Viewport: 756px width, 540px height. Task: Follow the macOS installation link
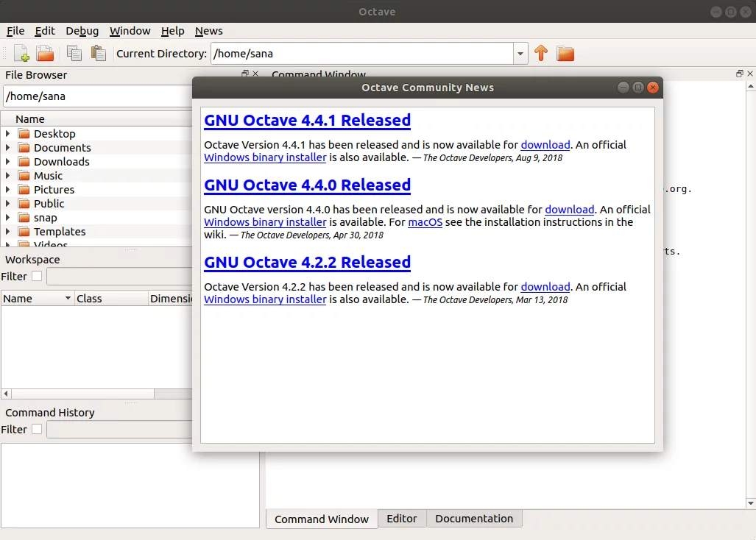pyautogui.click(x=425, y=222)
